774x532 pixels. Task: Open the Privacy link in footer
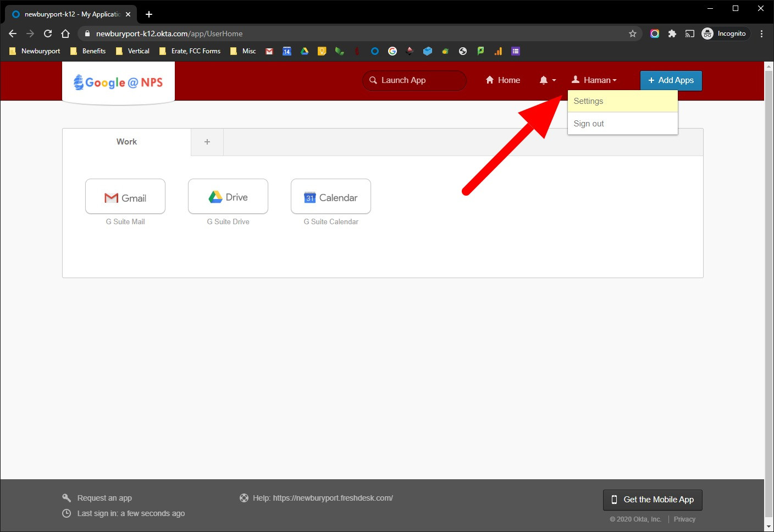pos(684,519)
